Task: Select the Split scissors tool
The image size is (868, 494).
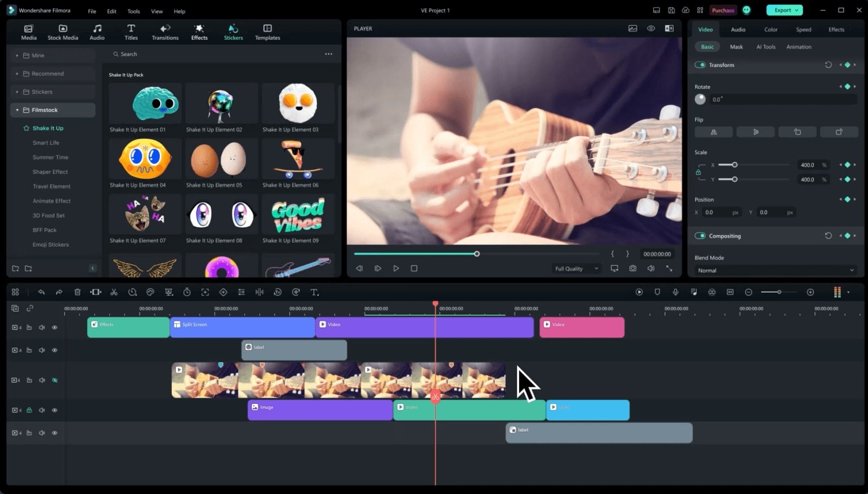Action: pos(114,292)
